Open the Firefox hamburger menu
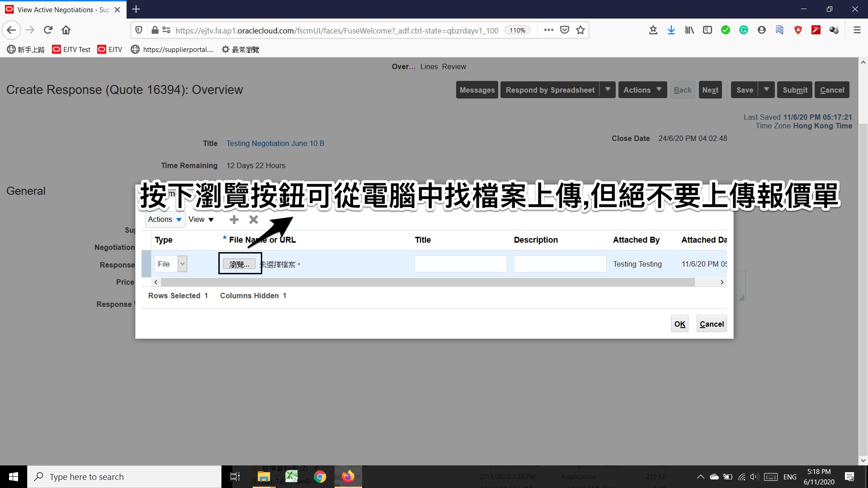Screen dimensions: 868x488 857,30
